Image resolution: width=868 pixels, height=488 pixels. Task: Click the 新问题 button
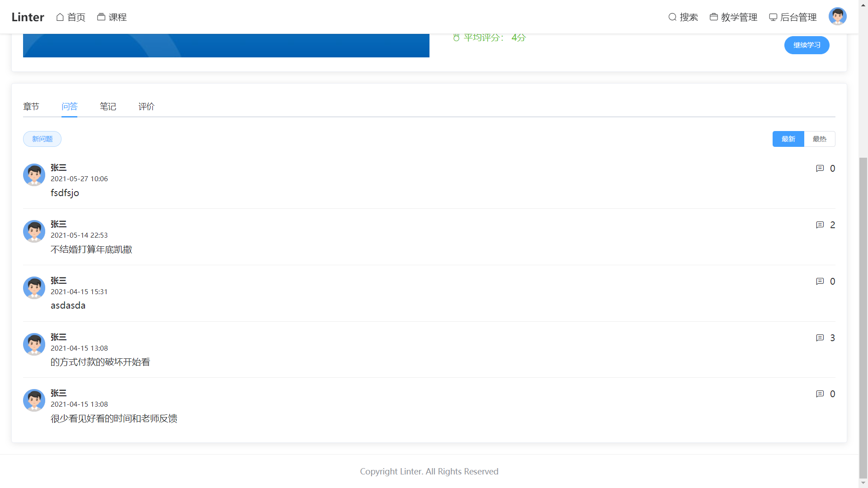42,139
